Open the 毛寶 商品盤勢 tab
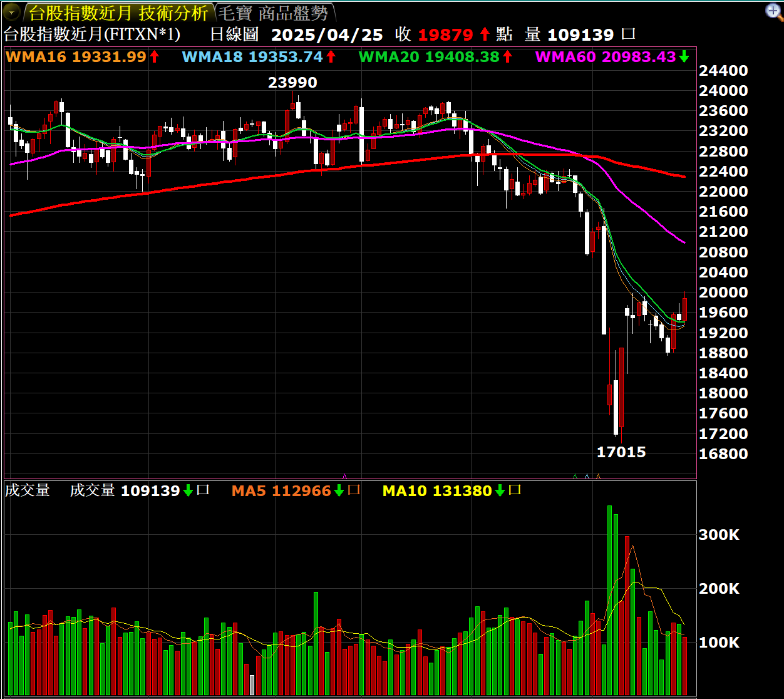784x699 pixels. 273,13
